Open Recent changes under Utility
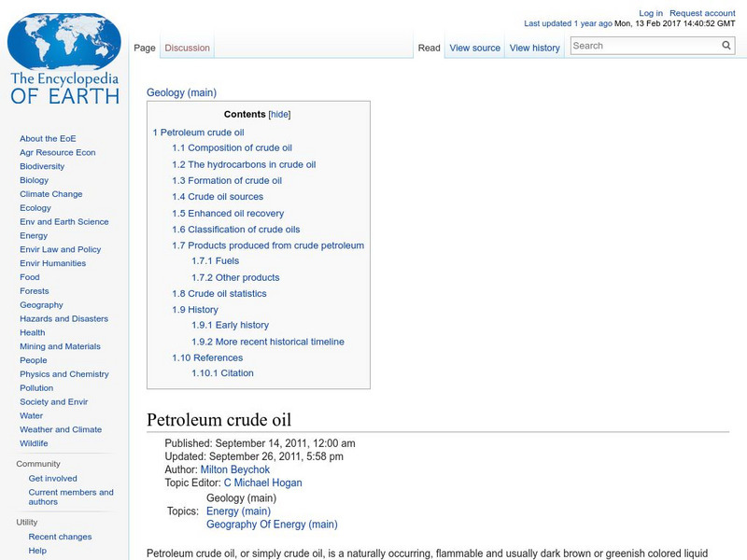Image resolution: width=747 pixels, height=560 pixels. point(58,537)
